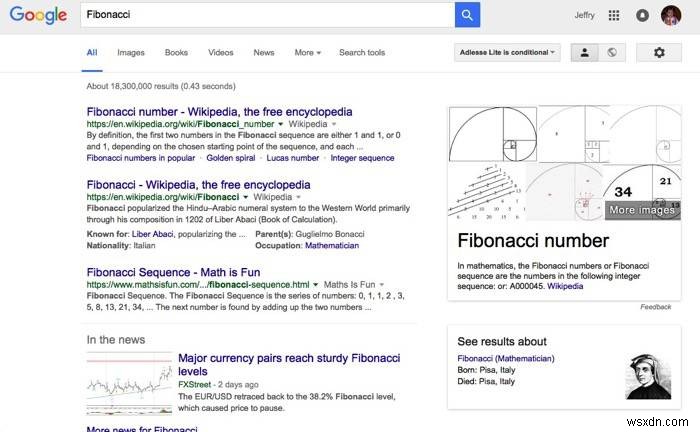700x432 pixels.
Task: Click the Feedback link below knowledge panel
Action: pos(656,307)
